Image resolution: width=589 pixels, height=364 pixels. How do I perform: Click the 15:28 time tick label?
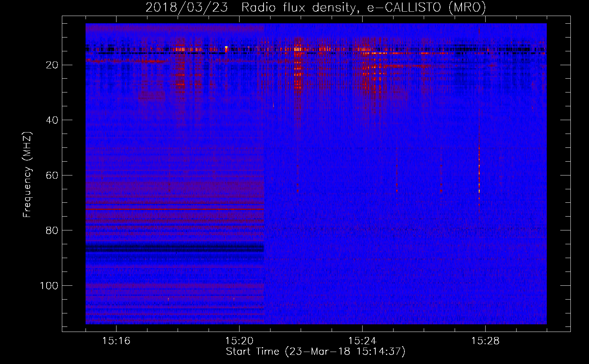click(485, 341)
